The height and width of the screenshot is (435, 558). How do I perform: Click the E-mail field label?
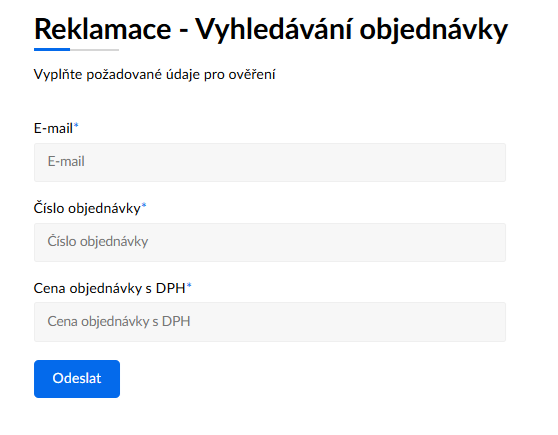[x=53, y=128]
